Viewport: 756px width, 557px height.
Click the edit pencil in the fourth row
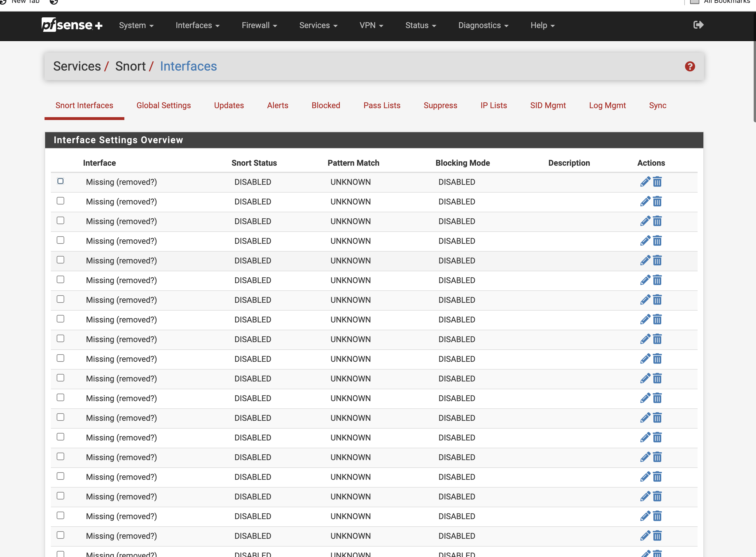tap(645, 241)
